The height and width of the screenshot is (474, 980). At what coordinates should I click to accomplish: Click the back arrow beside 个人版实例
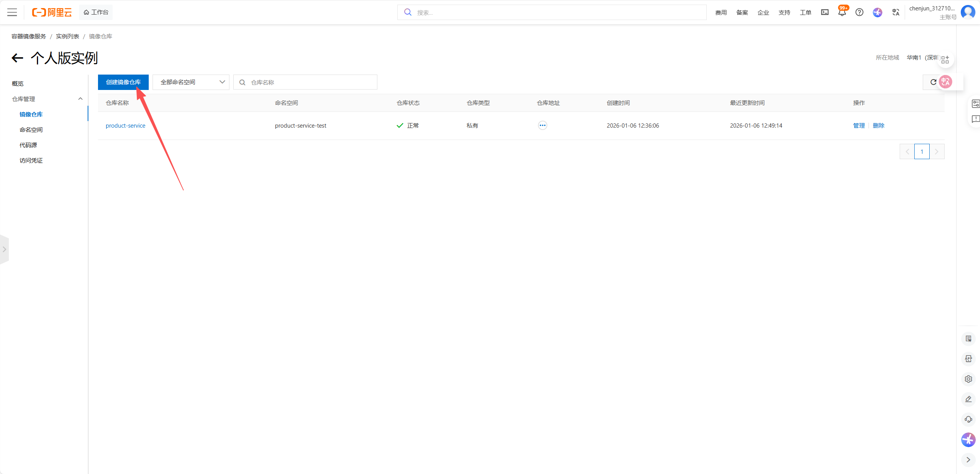[17, 58]
